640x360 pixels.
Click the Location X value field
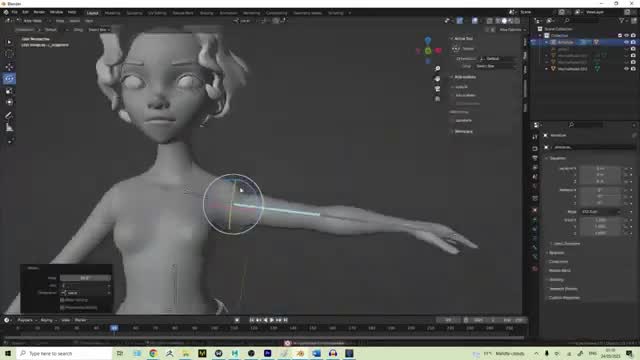(600, 169)
